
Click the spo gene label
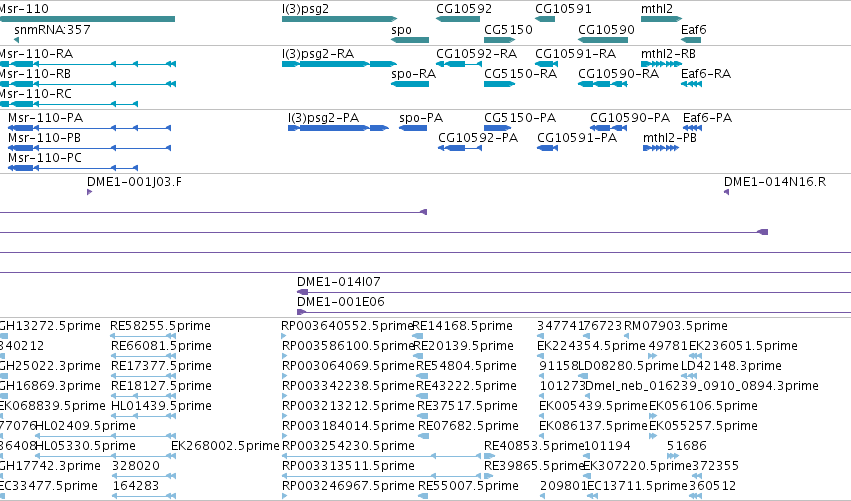pyautogui.click(x=401, y=30)
